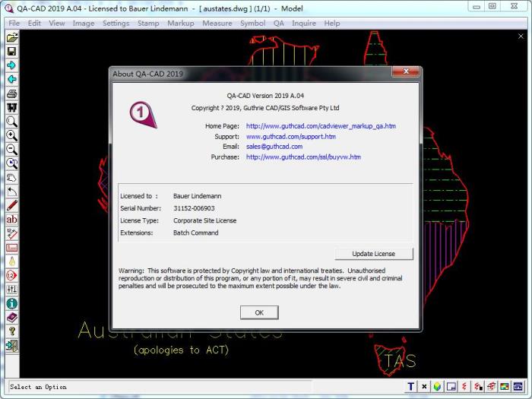Viewport: 532px width, 399px height.
Task: Click the TAS label on the map
Action: point(400,361)
